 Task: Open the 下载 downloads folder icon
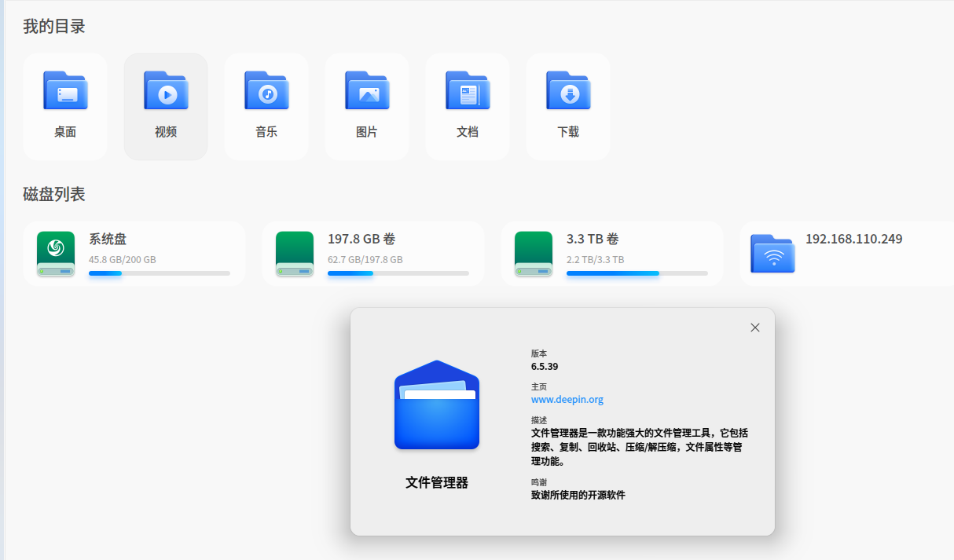point(568,90)
